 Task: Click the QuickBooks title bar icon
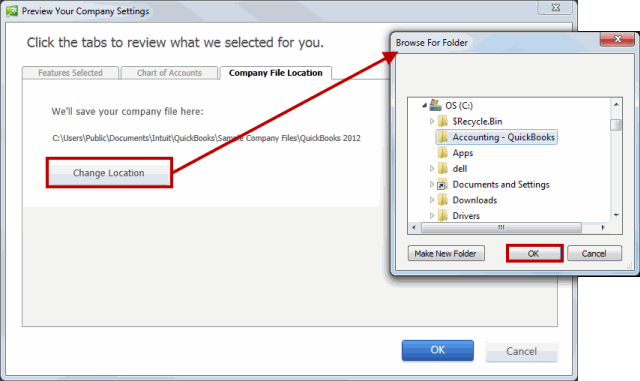(x=12, y=11)
